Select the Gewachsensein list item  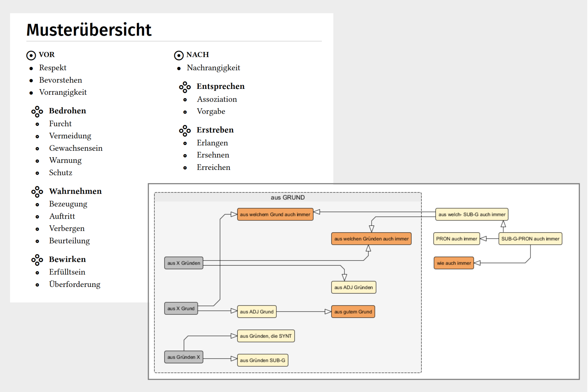point(76,148)
